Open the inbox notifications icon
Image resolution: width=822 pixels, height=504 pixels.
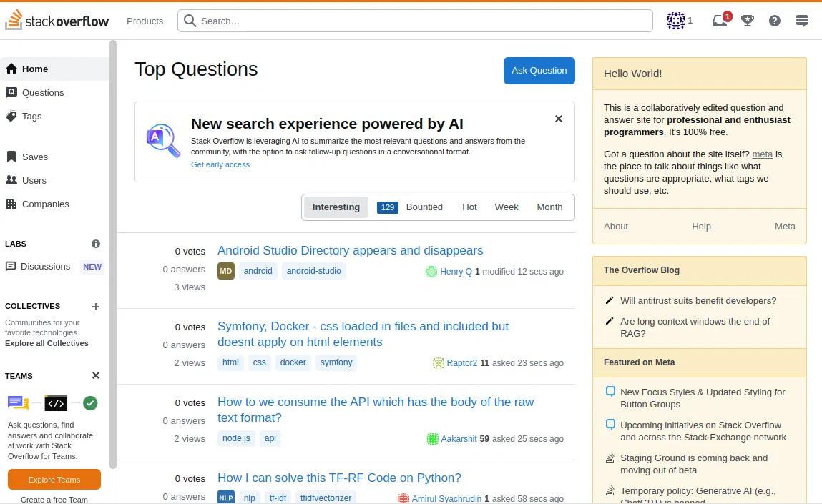(720, 21)
